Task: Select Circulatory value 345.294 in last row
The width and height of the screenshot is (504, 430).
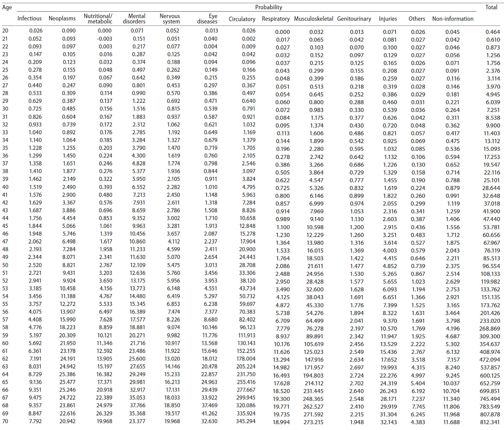Action: pos(246,421)
